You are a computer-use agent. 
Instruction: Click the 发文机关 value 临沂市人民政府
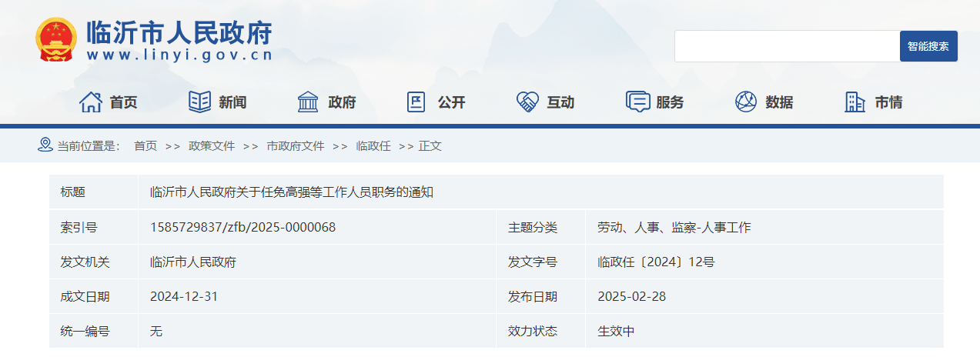tap(192, 262)
